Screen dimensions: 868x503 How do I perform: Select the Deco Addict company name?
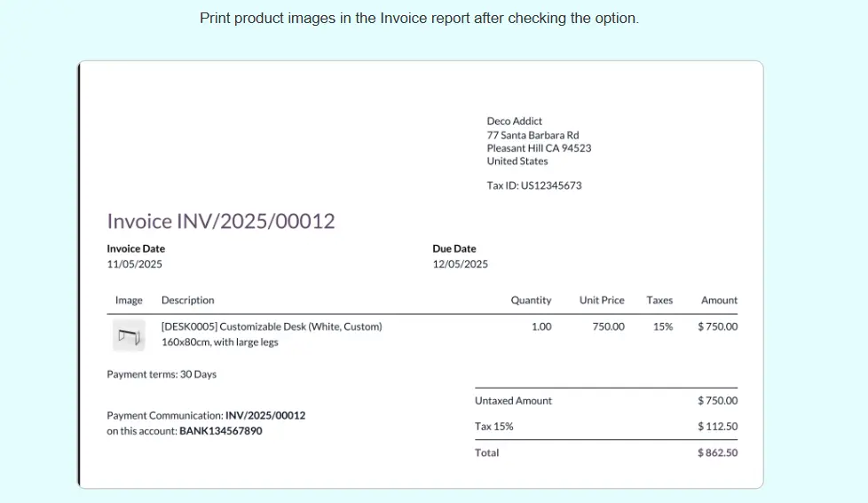coord(514,121)
